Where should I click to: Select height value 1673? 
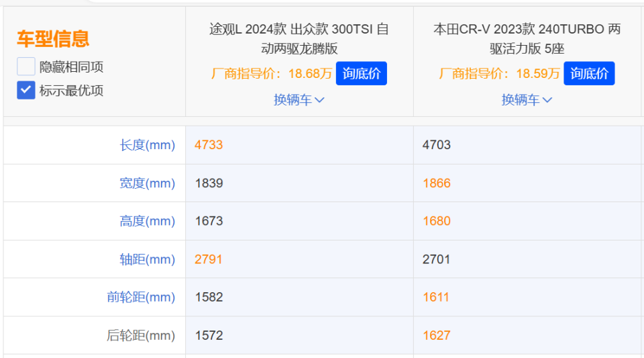tap(209, 221)
